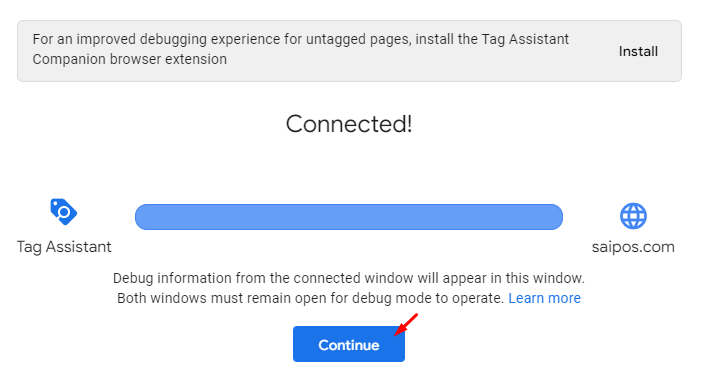Click the blue Tag Assistant tag icon

coord(64,212)
